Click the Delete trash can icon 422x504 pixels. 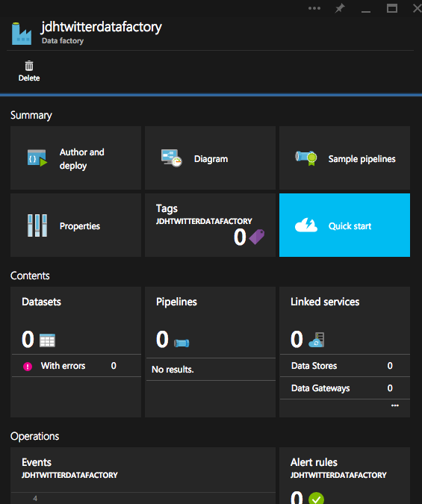(29, 66)
